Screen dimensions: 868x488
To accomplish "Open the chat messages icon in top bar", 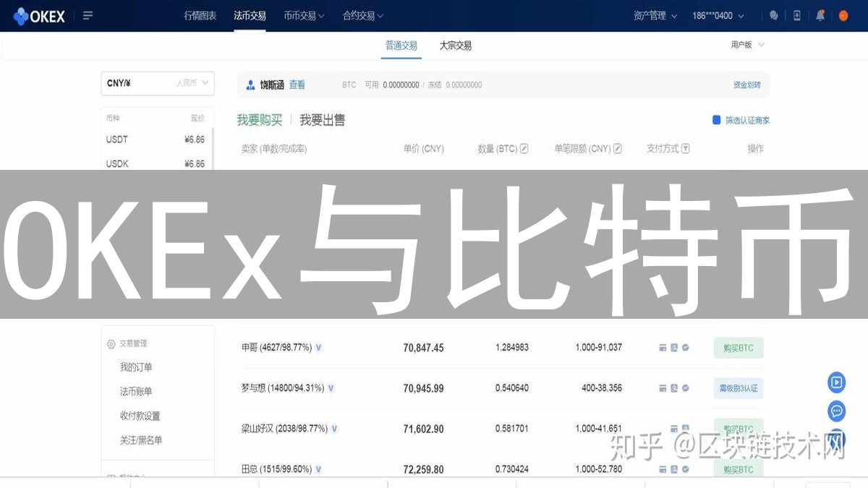I will 774,15.
